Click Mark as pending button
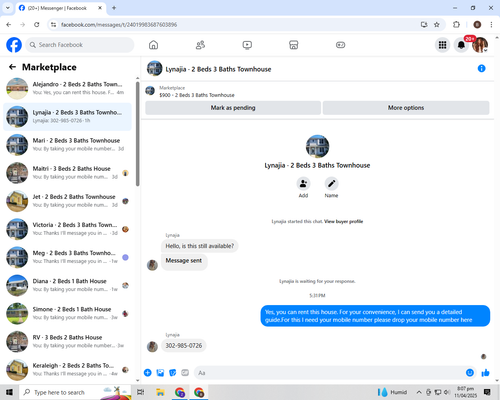The width and height of the screenshot is (500, 400). click(x=233, y=108)
